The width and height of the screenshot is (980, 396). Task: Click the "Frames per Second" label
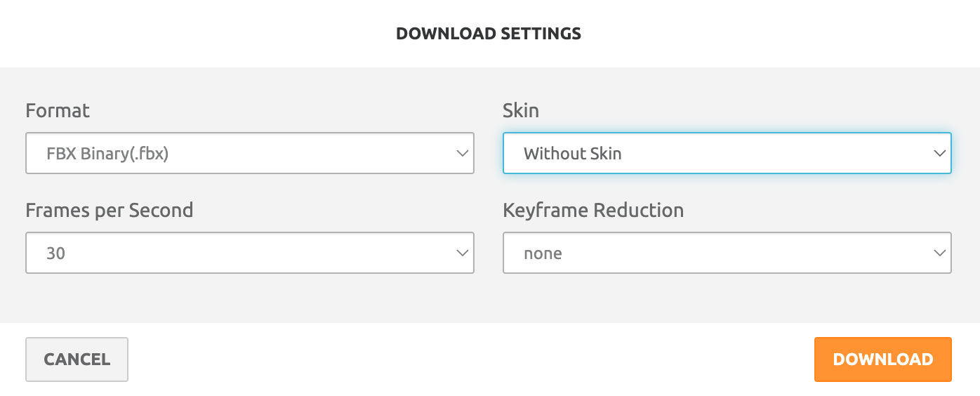pos(109,211)
